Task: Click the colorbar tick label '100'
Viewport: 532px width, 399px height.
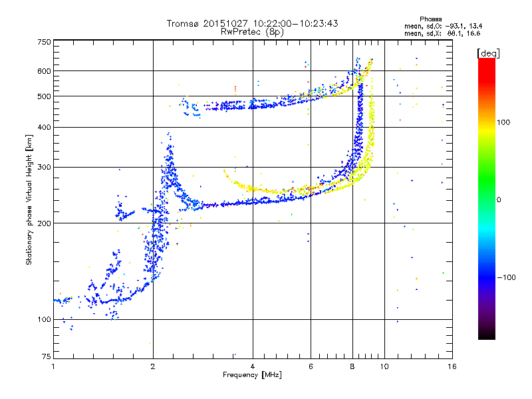Action: click(503, 122)
